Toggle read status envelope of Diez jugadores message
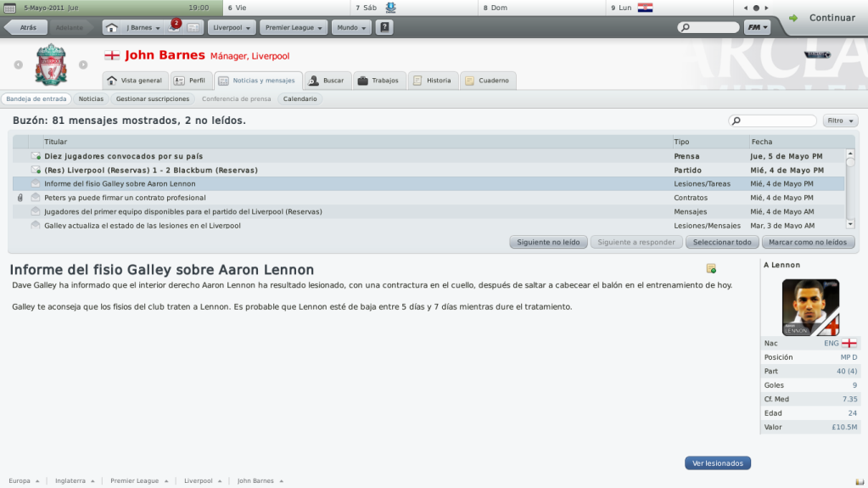This screenshot has width=868, height=488. 36,156
